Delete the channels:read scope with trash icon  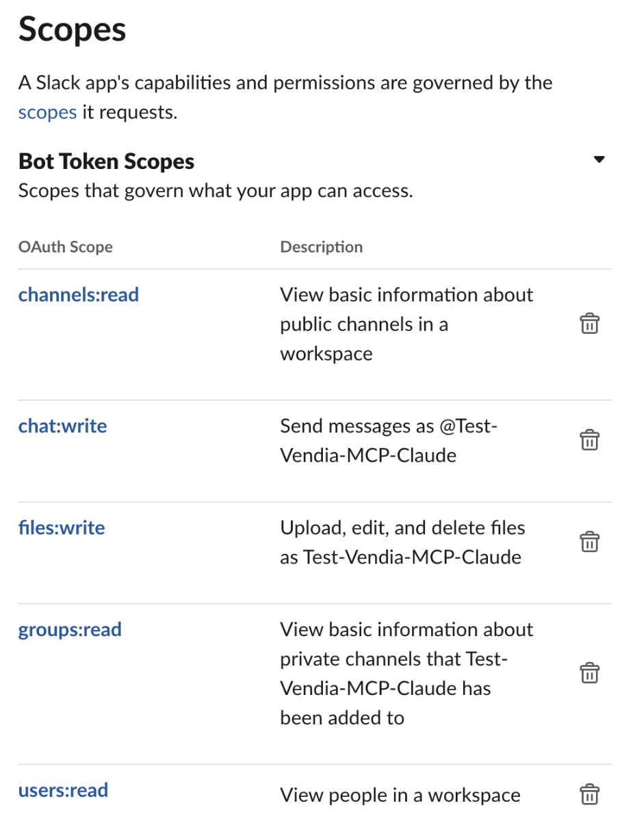(589, 324)
